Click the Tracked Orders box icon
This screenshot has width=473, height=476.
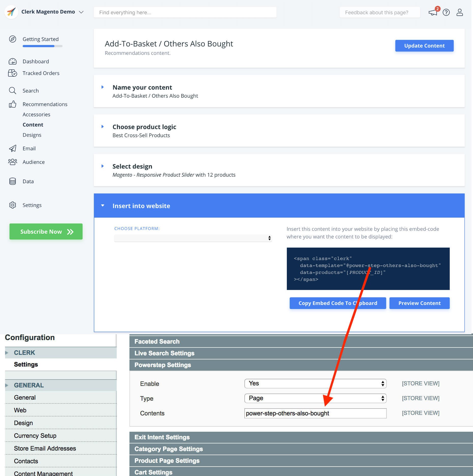(12, 73)
